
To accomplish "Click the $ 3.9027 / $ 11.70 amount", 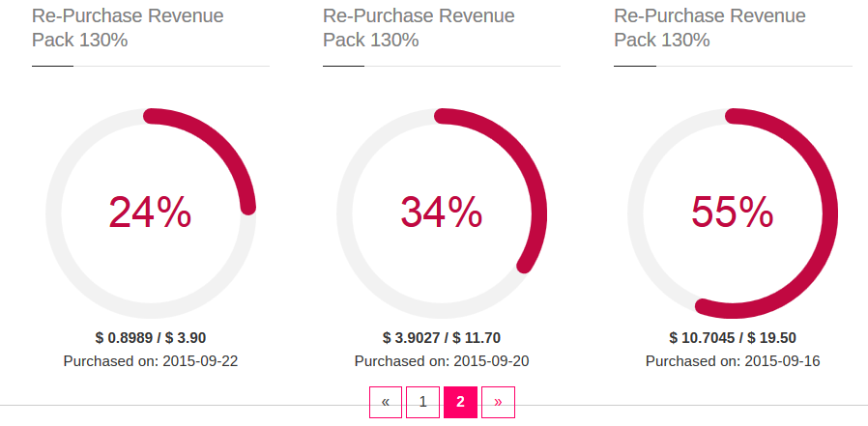I will tap(442, 338).
